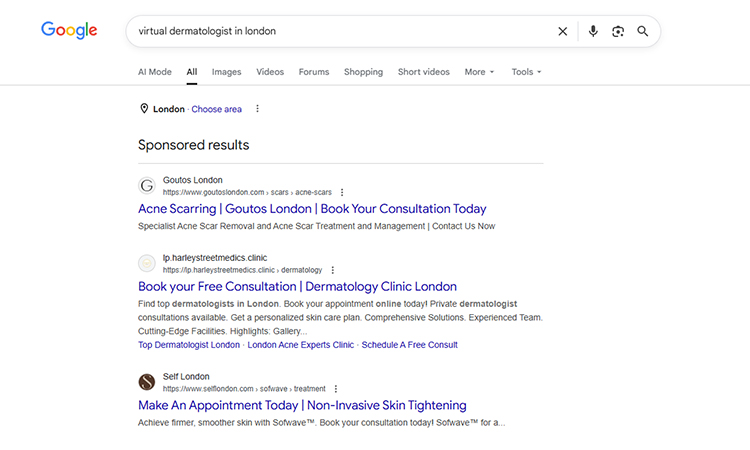The image size is (750, 450).
Task: Select the All results tab
Action: [x=192, y=72]
